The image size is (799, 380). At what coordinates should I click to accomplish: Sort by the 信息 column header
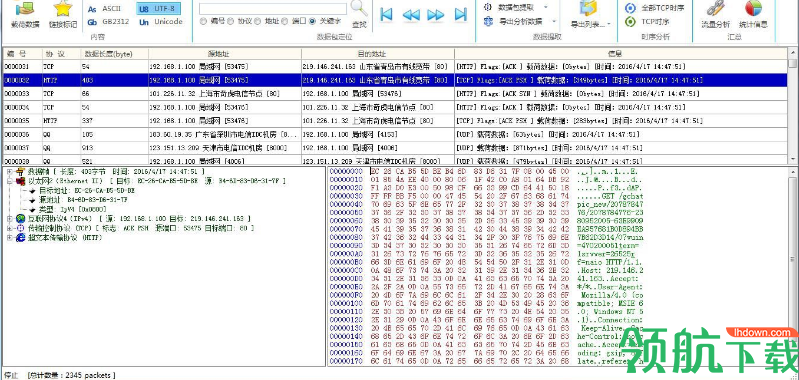621,53
